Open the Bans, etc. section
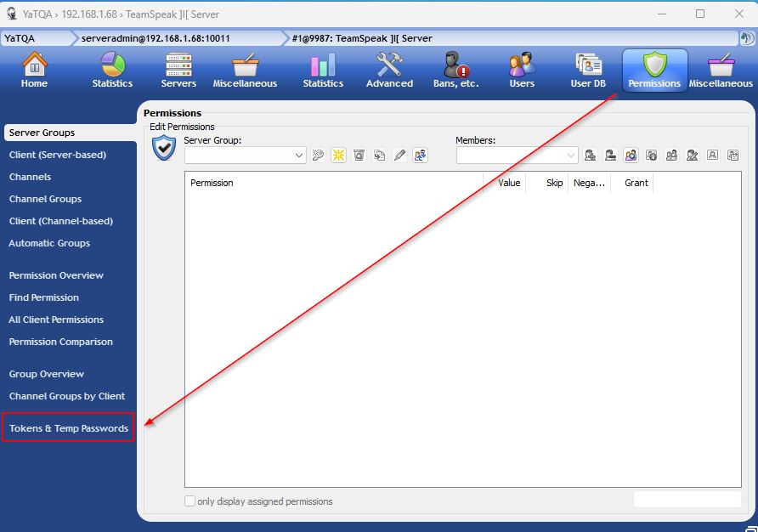 point(456,70)
